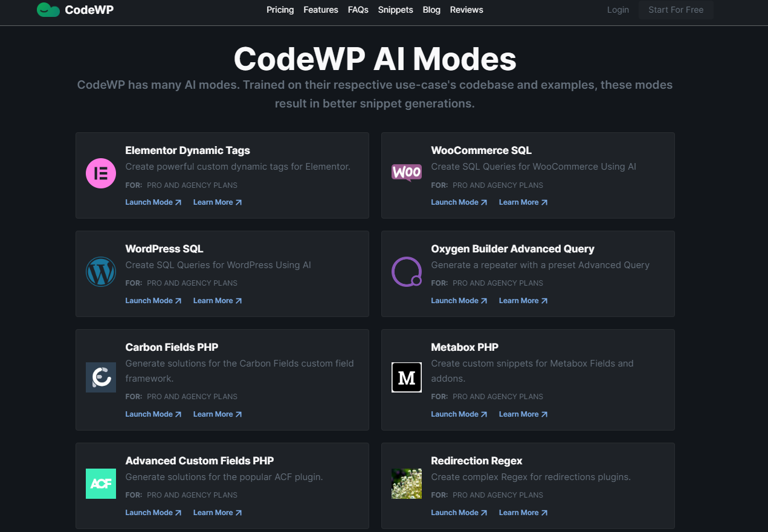
Task: Click the Elementor Dynamic Tags heading
Action: 187,150
